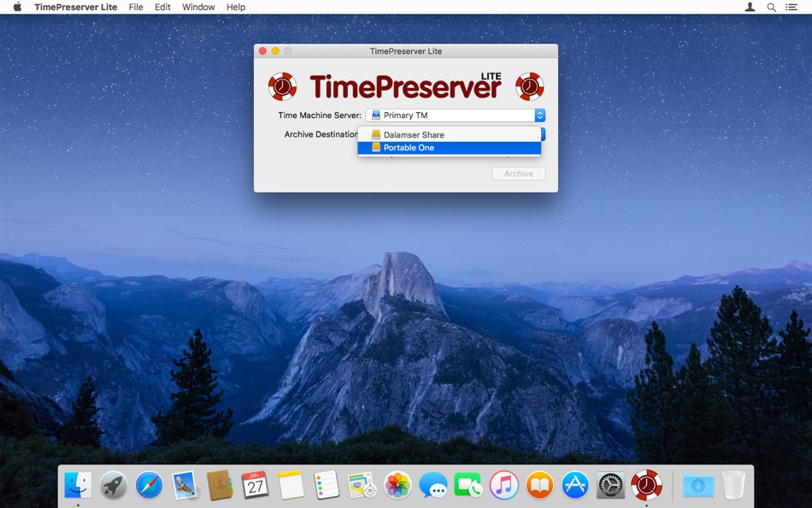Screen dimensions: 812x508
Task: Open Mail stamp icon in dock
Action: [185, 485]
